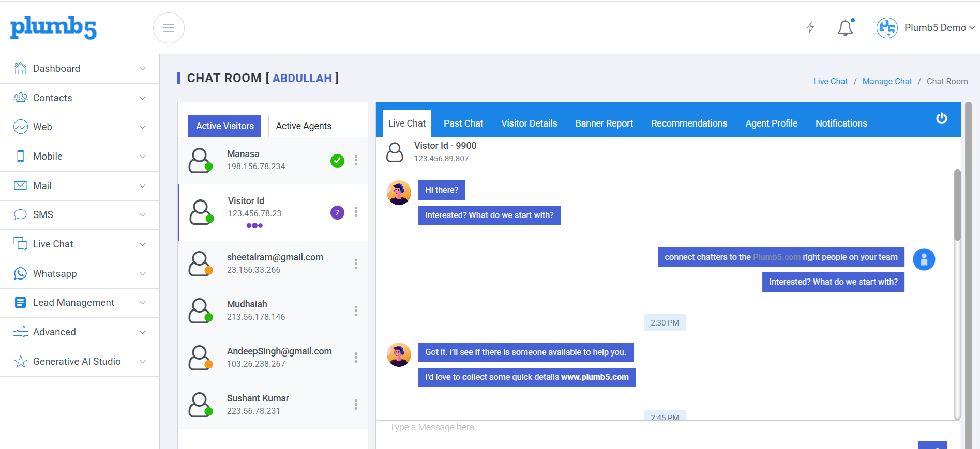Expand the Dashboard menu chevron

(x=143, y=69)
